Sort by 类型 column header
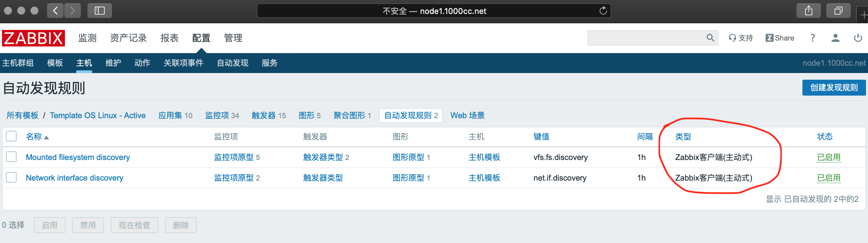Image resolution: width=868 pixels, height=243 pixels. tap(683, 137)
